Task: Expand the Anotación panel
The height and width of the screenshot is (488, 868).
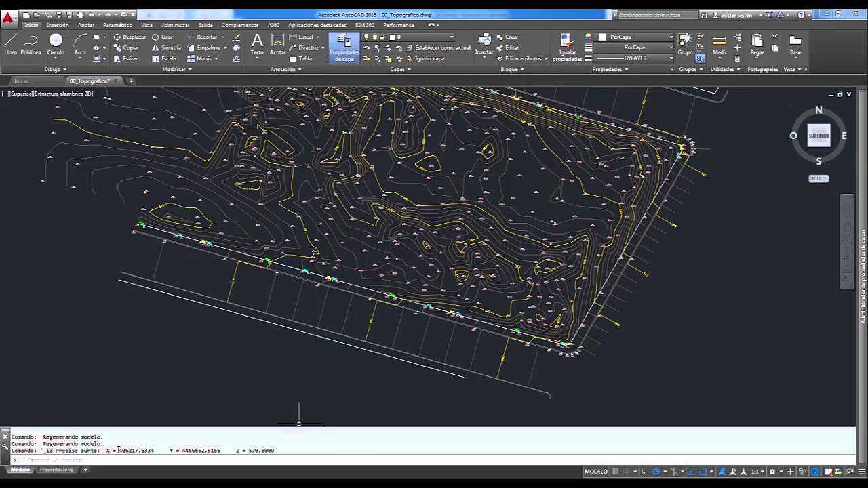Action: [285, 69]
